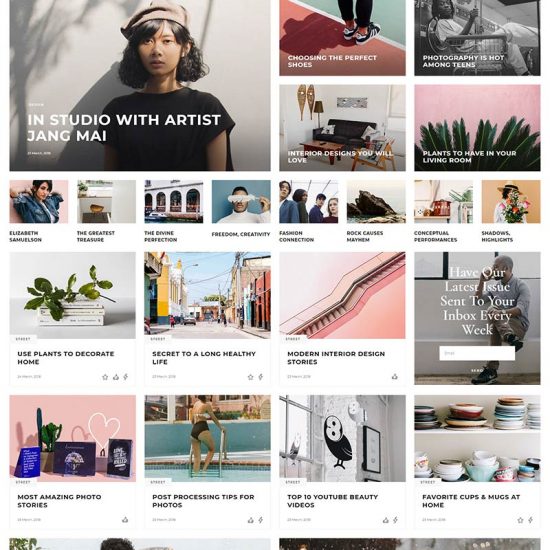Click flame icon on Most Amazing Photo Stories card
Viewport: 550px width, 550px height.
pos(125,520)
